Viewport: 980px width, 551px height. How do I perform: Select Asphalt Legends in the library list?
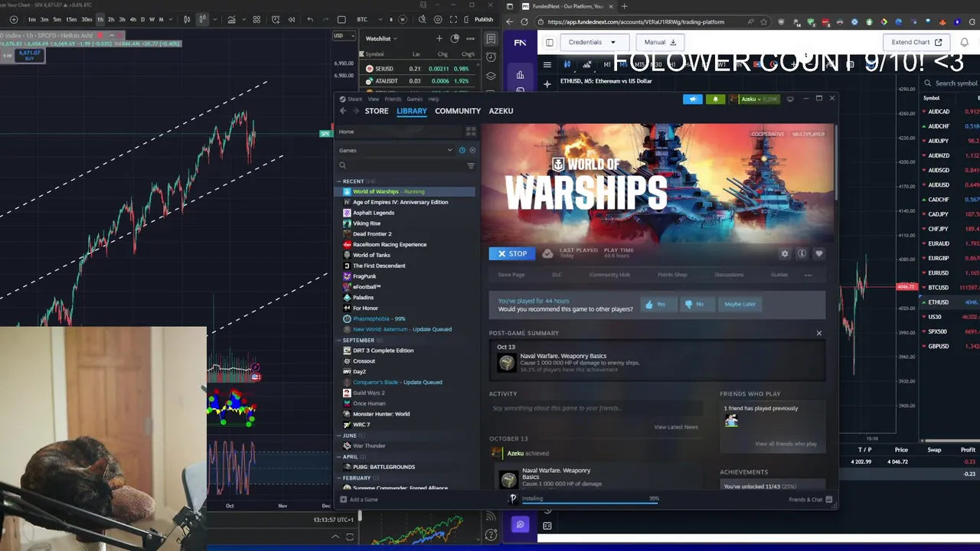[x=374, y=213]
